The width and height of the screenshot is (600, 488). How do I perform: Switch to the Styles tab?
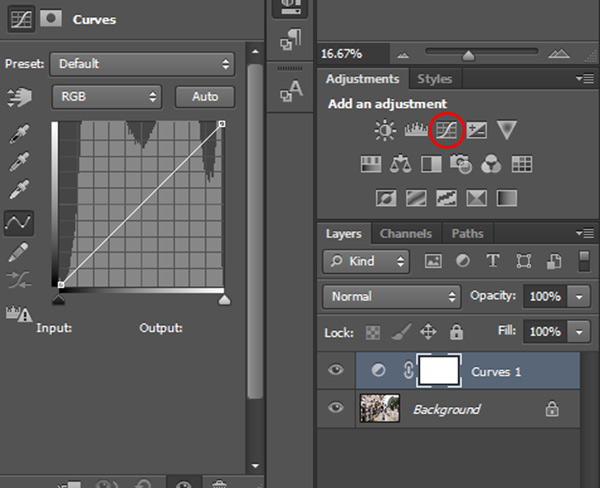pos(434,79)
